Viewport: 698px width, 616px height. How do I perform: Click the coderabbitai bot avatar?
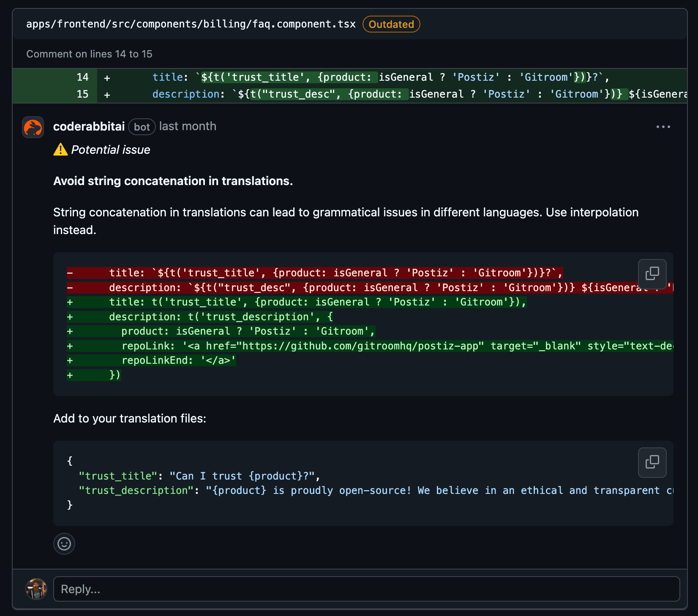33,127
